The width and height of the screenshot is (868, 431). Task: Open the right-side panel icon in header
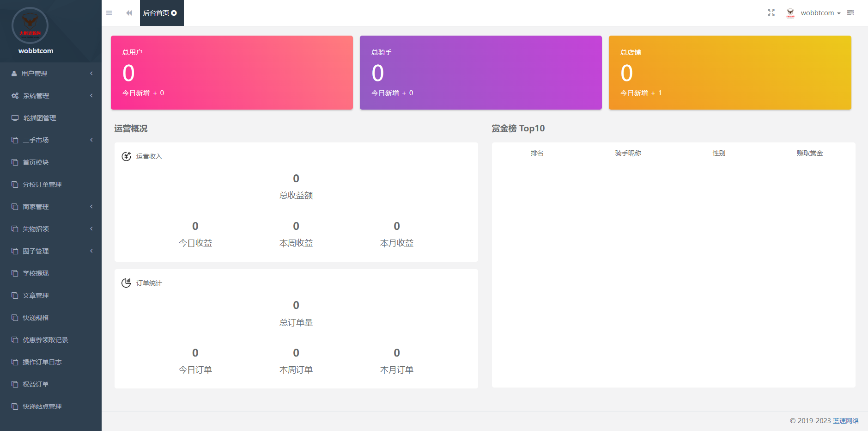point(850,13)
